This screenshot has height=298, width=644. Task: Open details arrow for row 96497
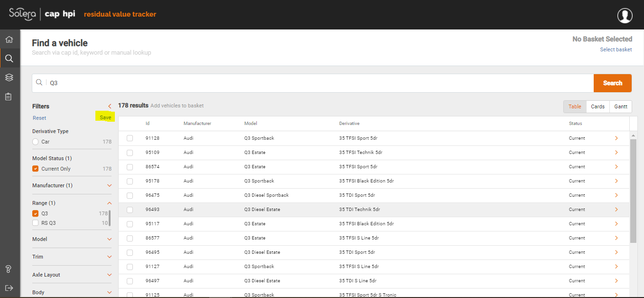coord(616,281)
